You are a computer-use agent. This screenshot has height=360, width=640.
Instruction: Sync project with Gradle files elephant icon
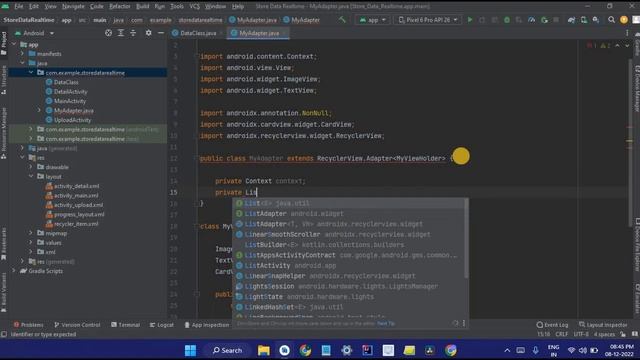[x=571, y=20]
